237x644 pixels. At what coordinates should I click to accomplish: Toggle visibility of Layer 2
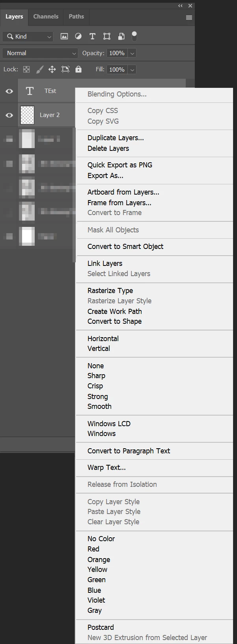click(x=9, y=115)
